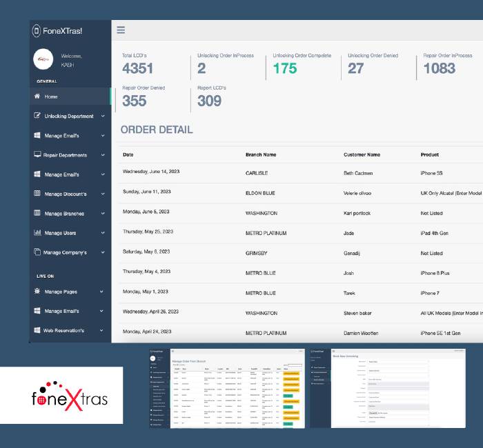The width and height of the screenshot is (483, 448).
Task: Expand the Web Reservation's chevron arrow
Action: (103, 331)
